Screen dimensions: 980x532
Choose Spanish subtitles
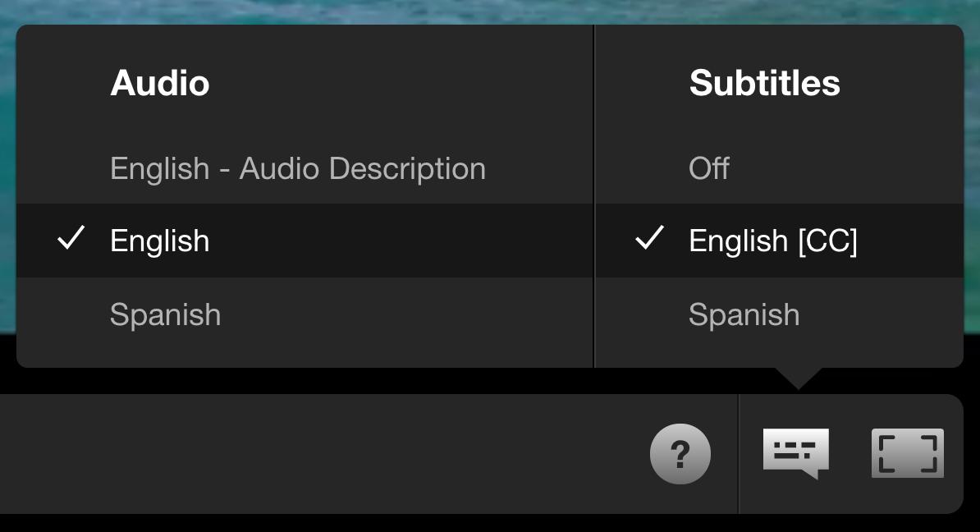[x=744, y=315]
